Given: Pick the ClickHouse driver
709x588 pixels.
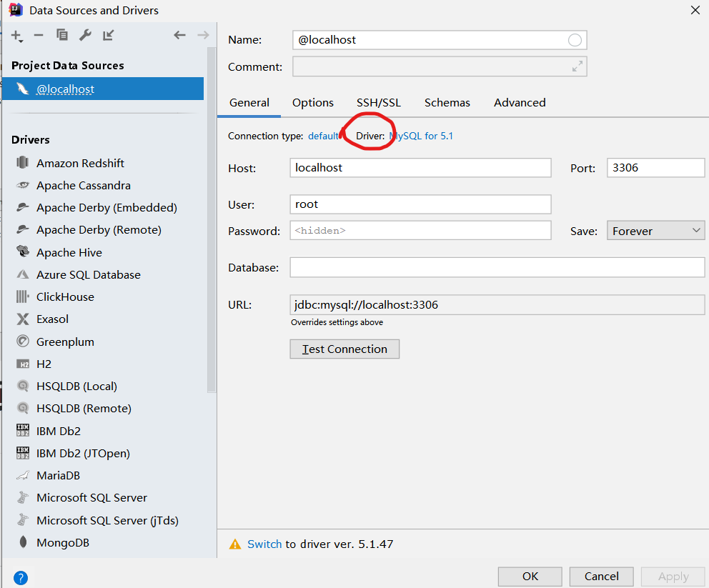Looking at the screenshot, I should (65, 297).
